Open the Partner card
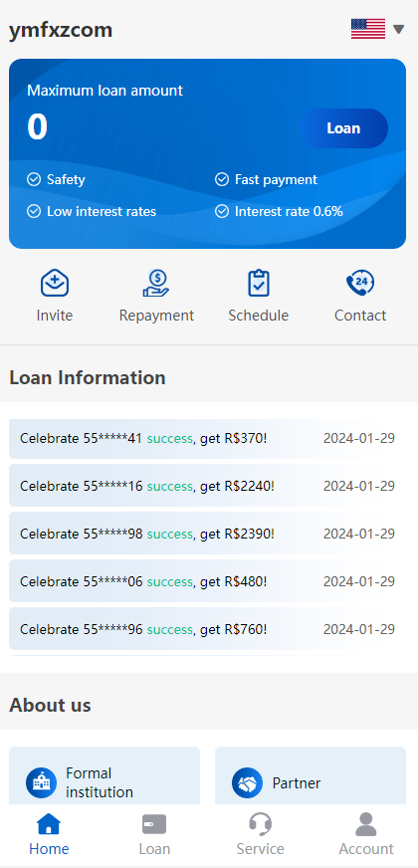 coord(311,775)
